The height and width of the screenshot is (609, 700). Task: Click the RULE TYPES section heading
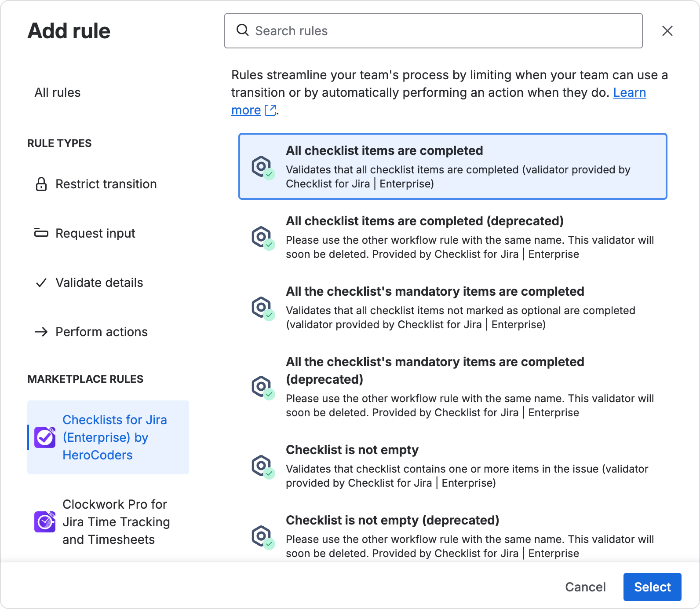(x=59, y=143)
